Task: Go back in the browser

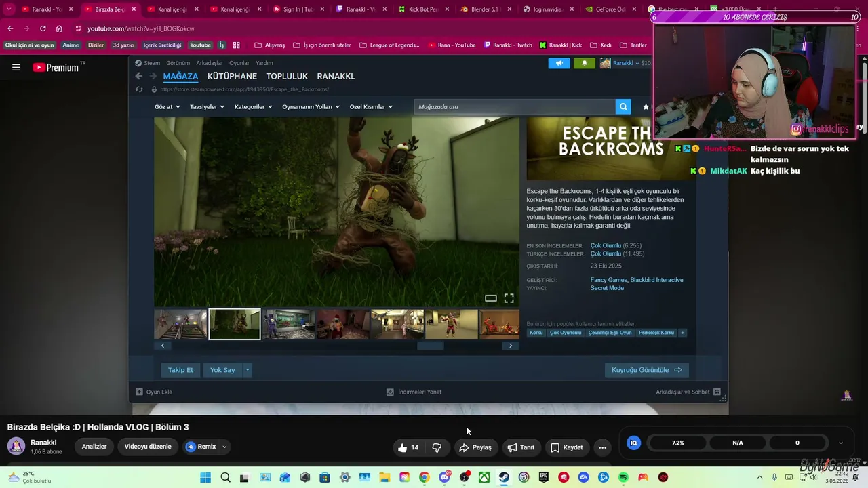Action: (10, 28)
